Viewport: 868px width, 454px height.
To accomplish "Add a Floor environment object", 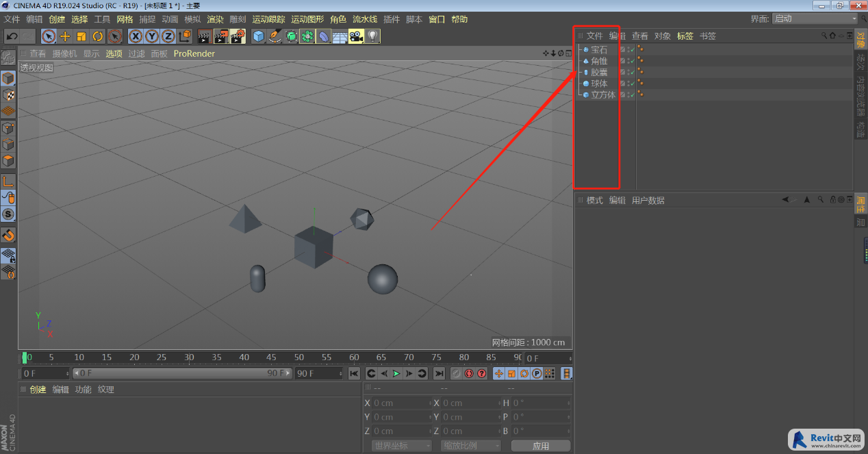I will [340, 36].
